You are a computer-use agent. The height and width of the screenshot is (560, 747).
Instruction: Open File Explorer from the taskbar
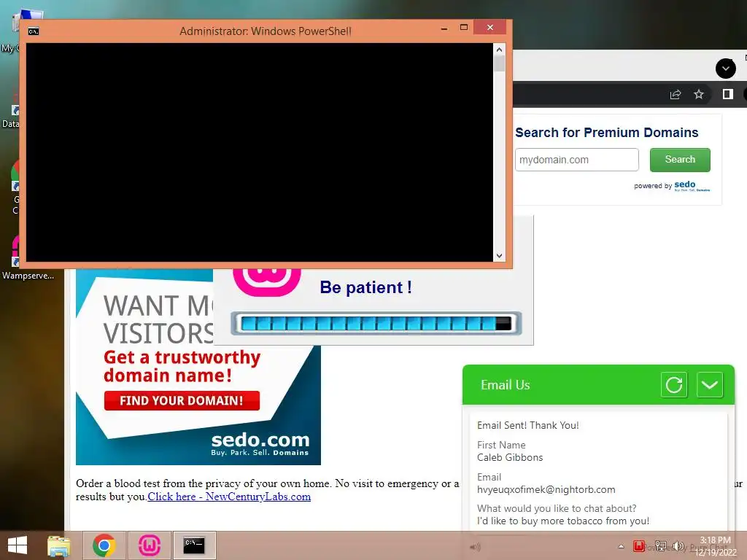pos(59,545)
